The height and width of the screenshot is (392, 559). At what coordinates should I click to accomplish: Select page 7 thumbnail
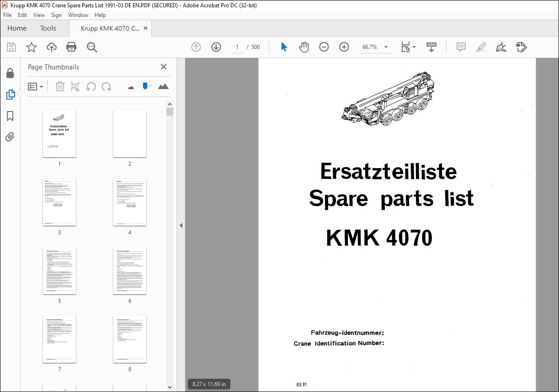click(x=59, y=339)
